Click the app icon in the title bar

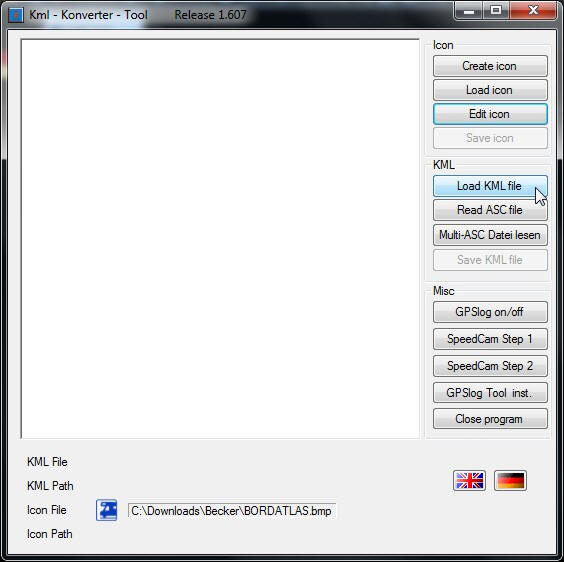16,15
